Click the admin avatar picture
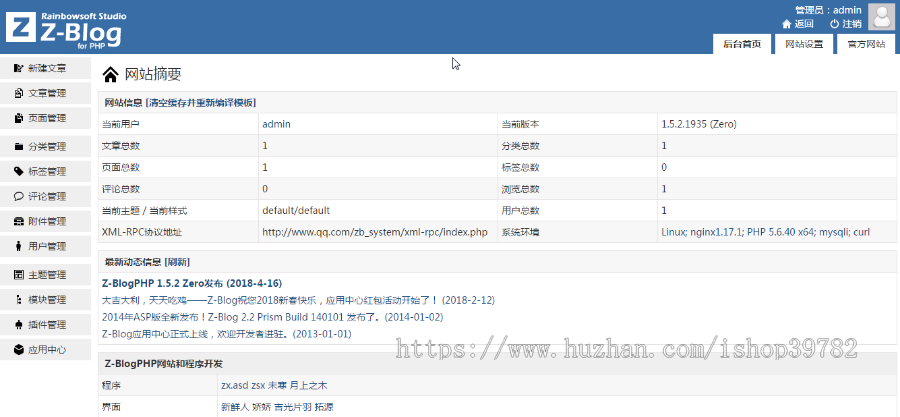 click(880, 17)
